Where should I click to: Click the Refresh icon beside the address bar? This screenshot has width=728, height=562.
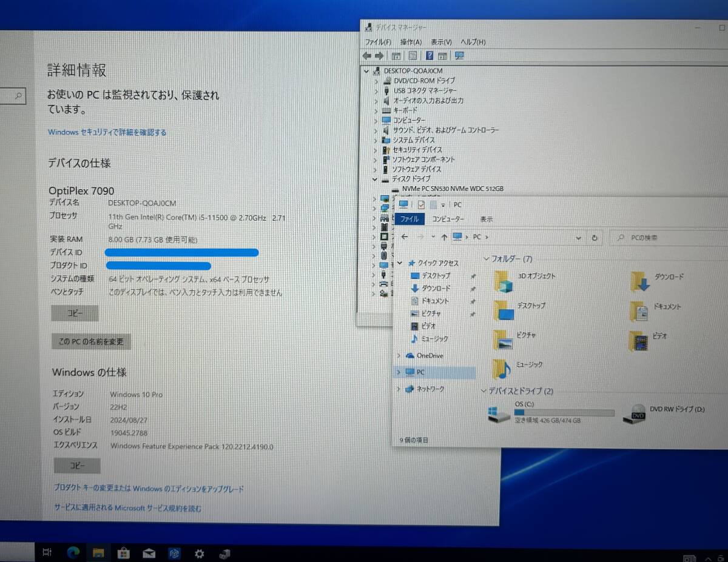point(595,237)
